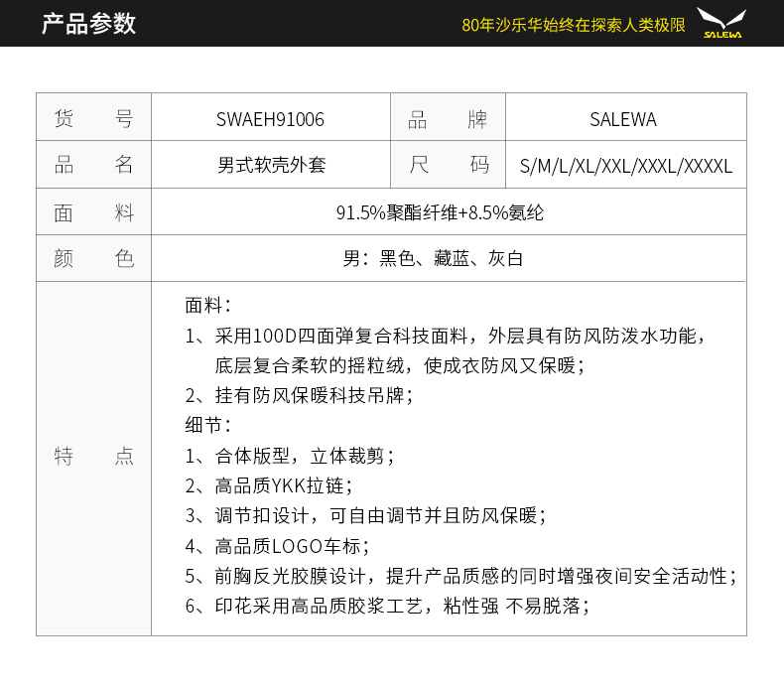Viewport: 784px width, 686px height.
Task: Select the product name 男式软壳外套
Action: click(x=272, y=165)
